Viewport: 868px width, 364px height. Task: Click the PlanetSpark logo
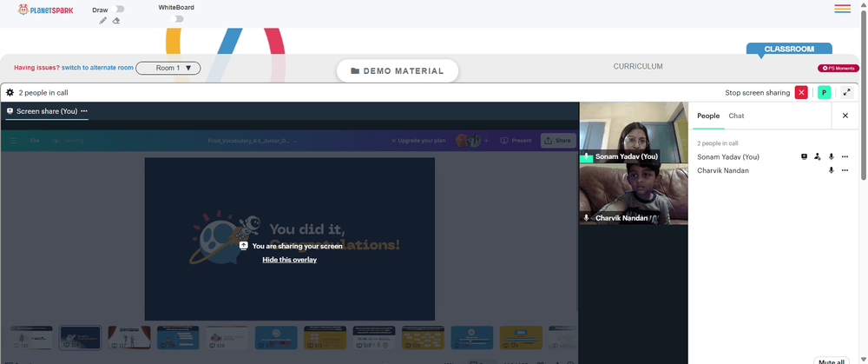click(45, 10)
